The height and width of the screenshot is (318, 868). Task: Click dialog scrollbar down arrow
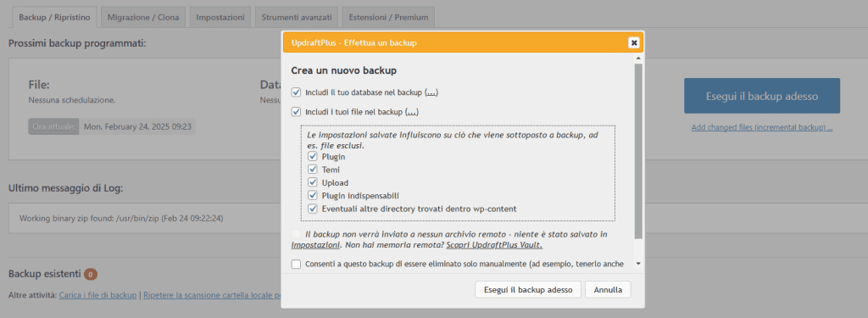coord(638,264)
